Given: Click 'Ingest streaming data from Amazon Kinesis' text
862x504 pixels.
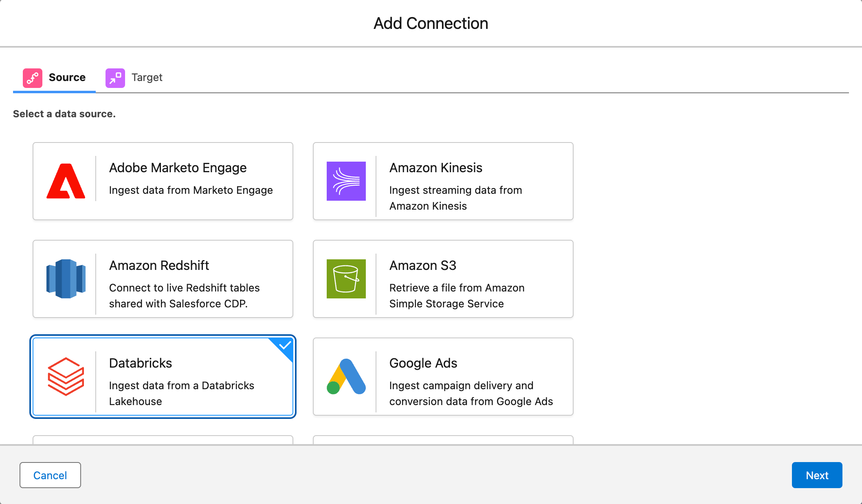Looking at the screenshot, I should [x=455, y=198].
